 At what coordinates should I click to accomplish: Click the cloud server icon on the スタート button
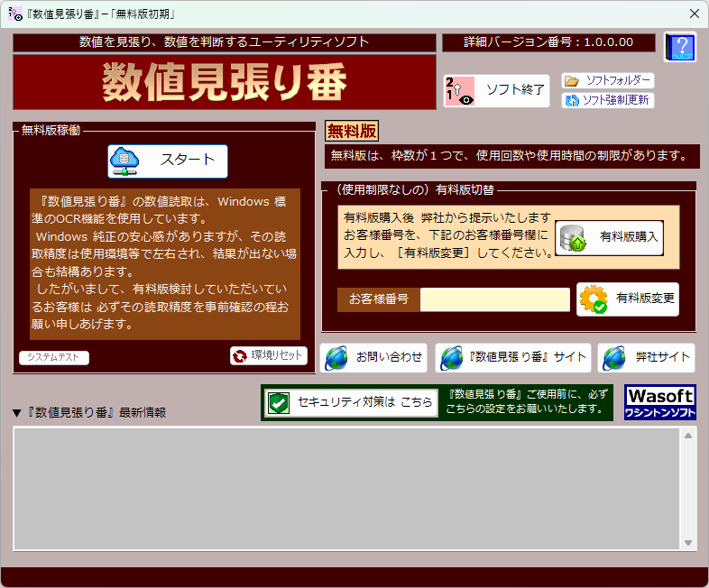coord(124,161)
